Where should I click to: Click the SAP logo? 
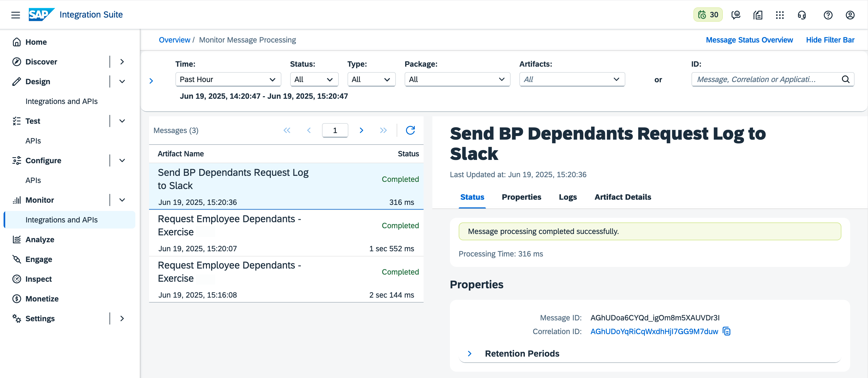click(41, 15)
